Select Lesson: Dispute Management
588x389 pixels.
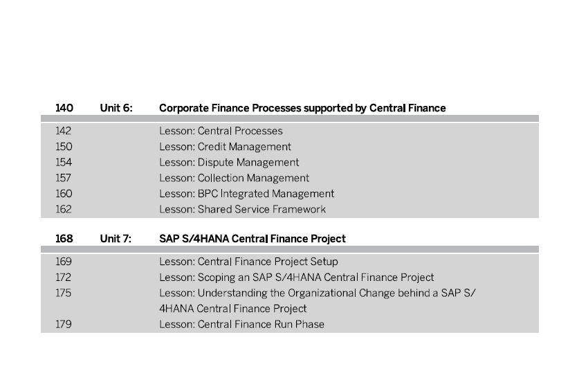point(229,163)
